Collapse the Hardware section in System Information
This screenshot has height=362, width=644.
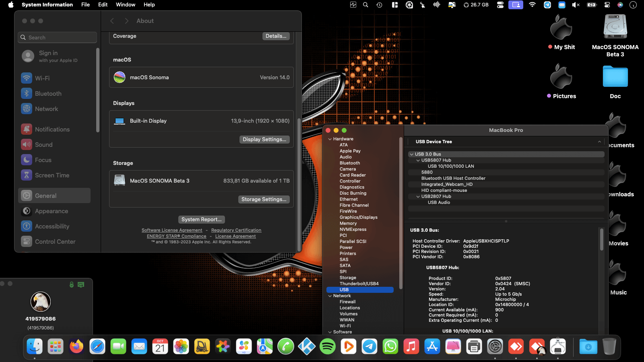(x=330, y=139)
